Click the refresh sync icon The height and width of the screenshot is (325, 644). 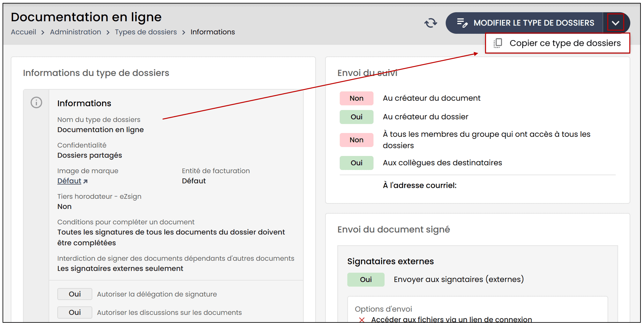tap(431, 23)
